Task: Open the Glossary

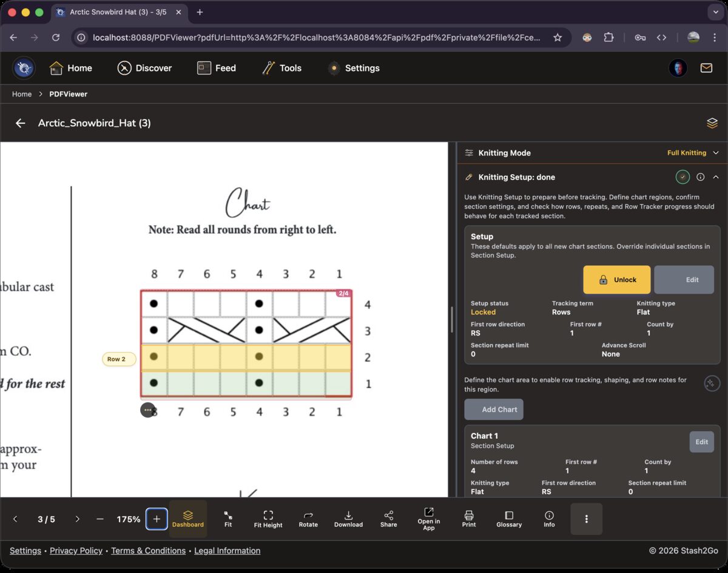Action: [x=509, y=519]
